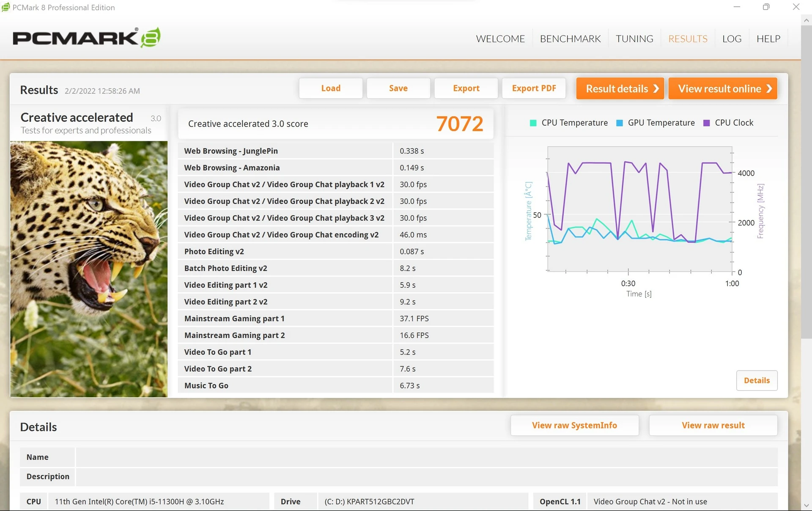Image resolution: width=812 pixels, height=511 pixels.
Task: Select Video Group Chat playback 1 v2 row
Action: (x=336, y=184)
